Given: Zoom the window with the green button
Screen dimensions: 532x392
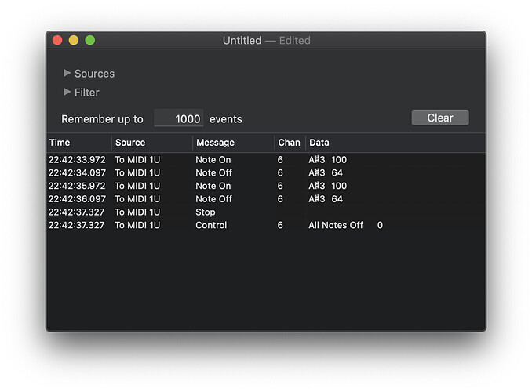Looking at the screenshot, I should pyautogui.click(x=90, y=40).
